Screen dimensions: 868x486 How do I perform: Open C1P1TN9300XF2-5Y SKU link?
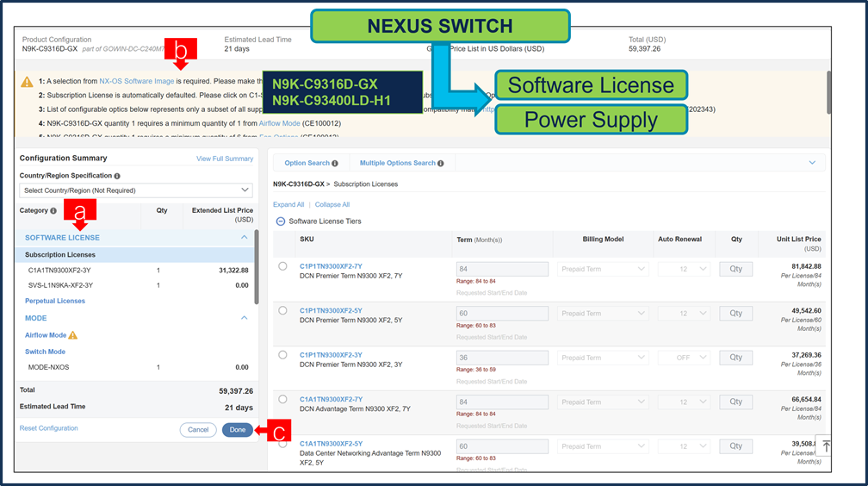click(x=331, y=311)
